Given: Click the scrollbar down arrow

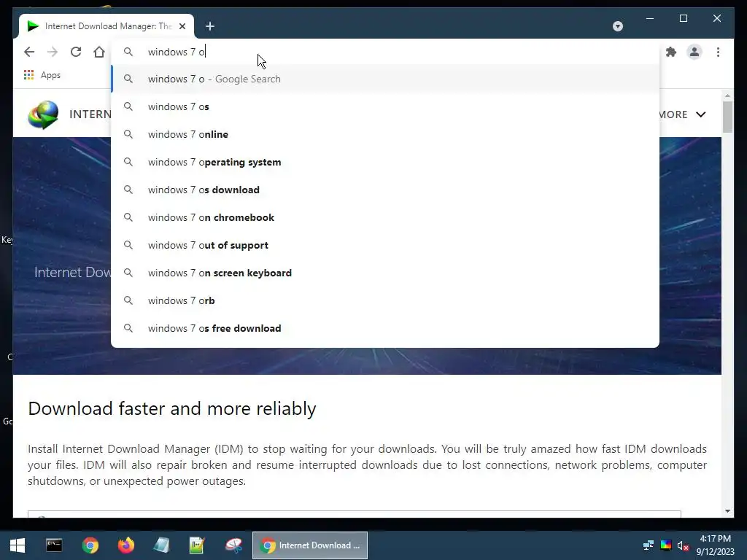Looking at the screenshot, I should pyautogui.click(x=727, y=511).
